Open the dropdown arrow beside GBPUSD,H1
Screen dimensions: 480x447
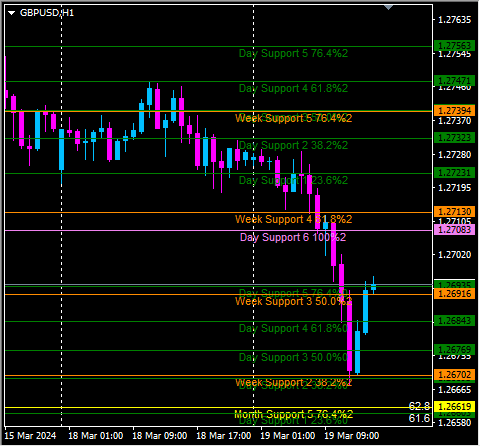coord(12,13)
